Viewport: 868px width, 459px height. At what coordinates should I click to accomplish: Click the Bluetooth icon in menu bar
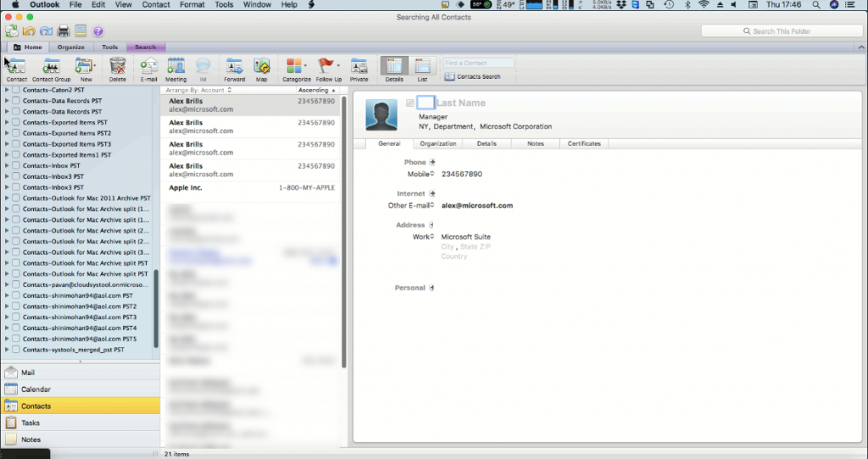click(x=687, y=5)
